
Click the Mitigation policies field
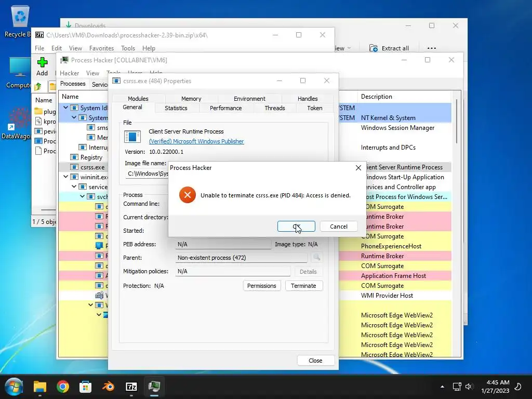tap(233, 271)
